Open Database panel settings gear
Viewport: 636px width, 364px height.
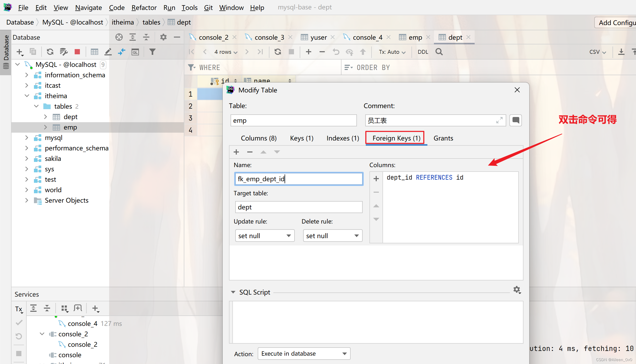[x=163, y=37]
